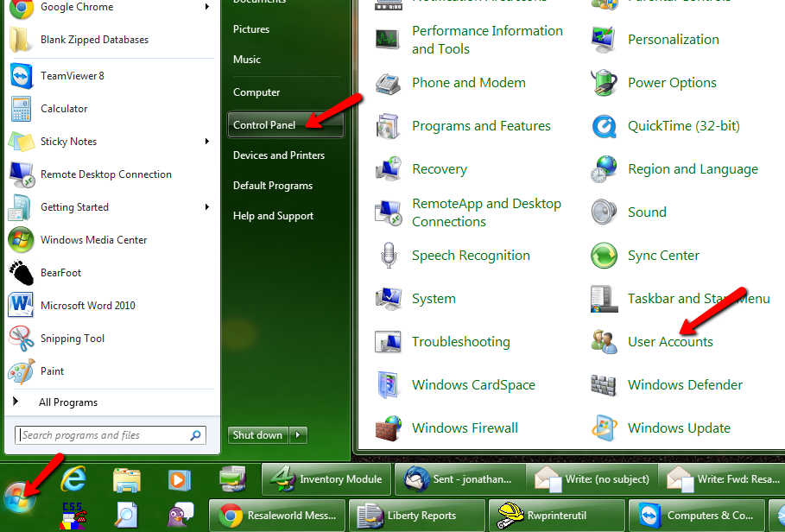Open Calculator from Start menu

pos(112,109)
